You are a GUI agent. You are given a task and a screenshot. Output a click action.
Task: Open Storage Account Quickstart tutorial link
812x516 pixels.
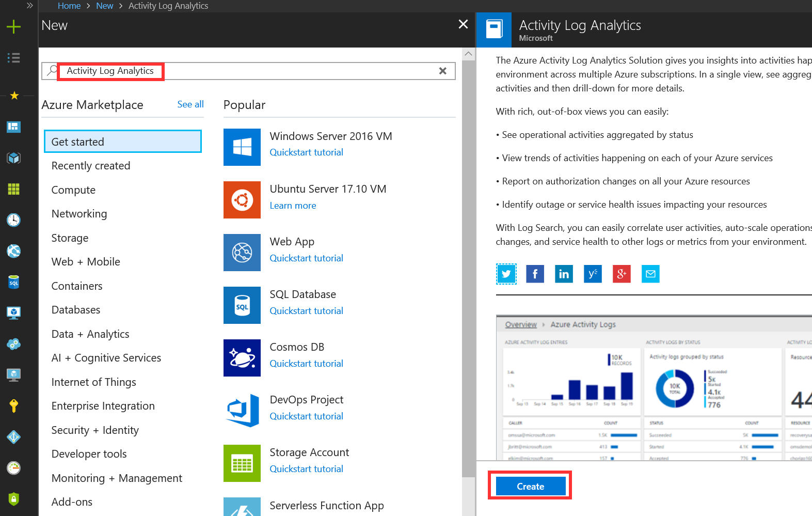(307, 469)
